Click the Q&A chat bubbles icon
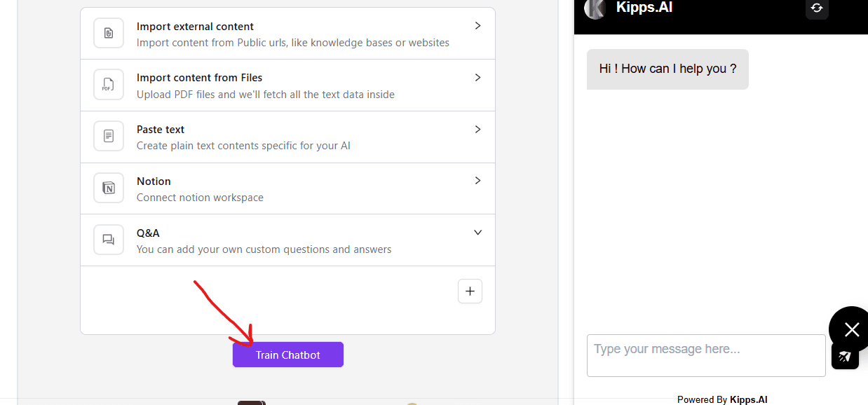 [x=109, y=240]
